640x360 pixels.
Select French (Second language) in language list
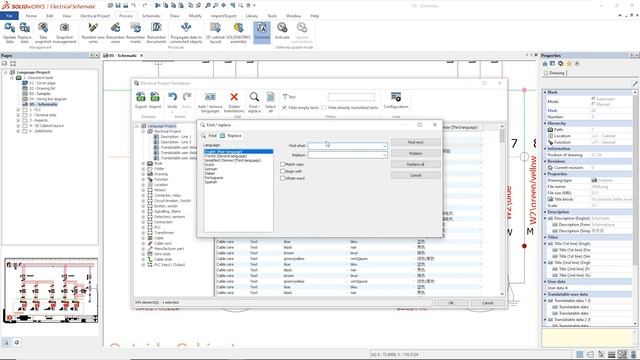click(226, 156)
